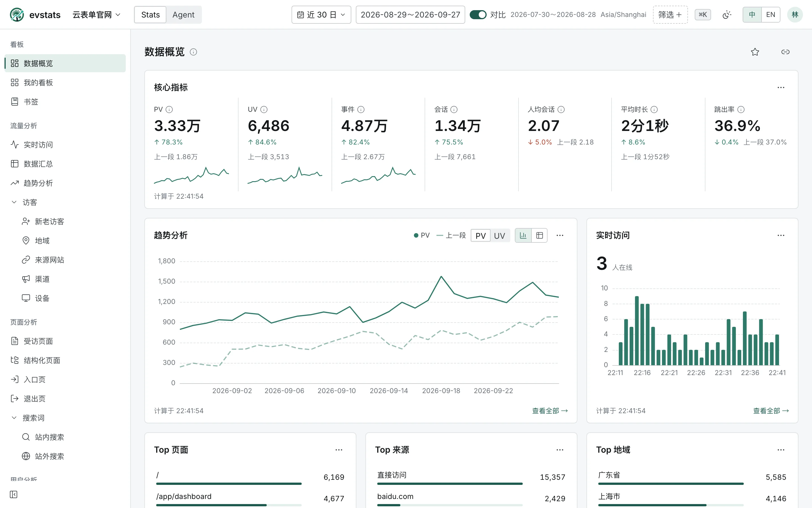Click the /app/dashboard progress bar row
812x508 pixels.
point(250,499)
